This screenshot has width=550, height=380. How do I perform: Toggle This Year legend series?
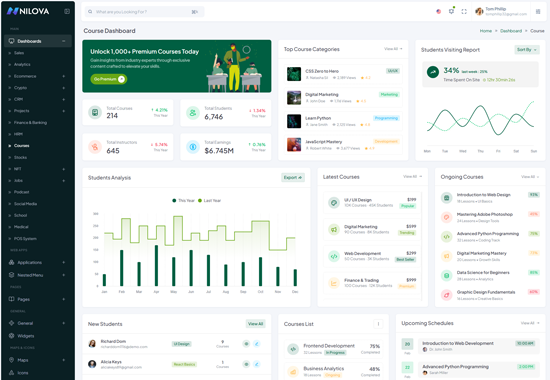tap(183, 201)
